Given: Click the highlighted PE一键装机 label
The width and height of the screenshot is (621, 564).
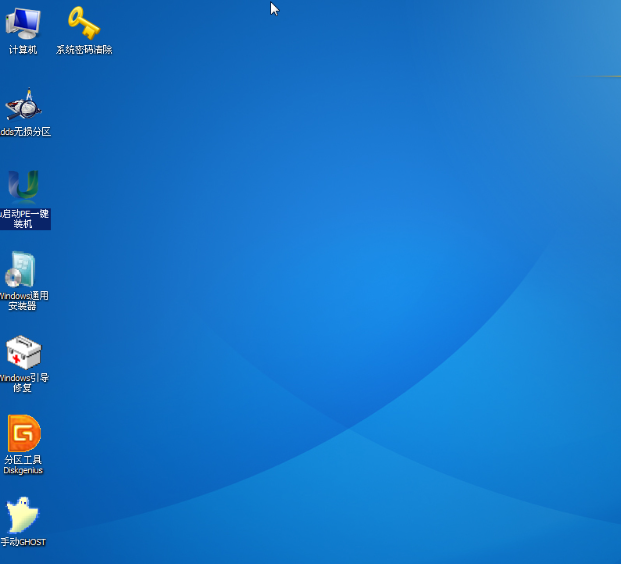Looking at the screenshot, I should click(25, 219).
